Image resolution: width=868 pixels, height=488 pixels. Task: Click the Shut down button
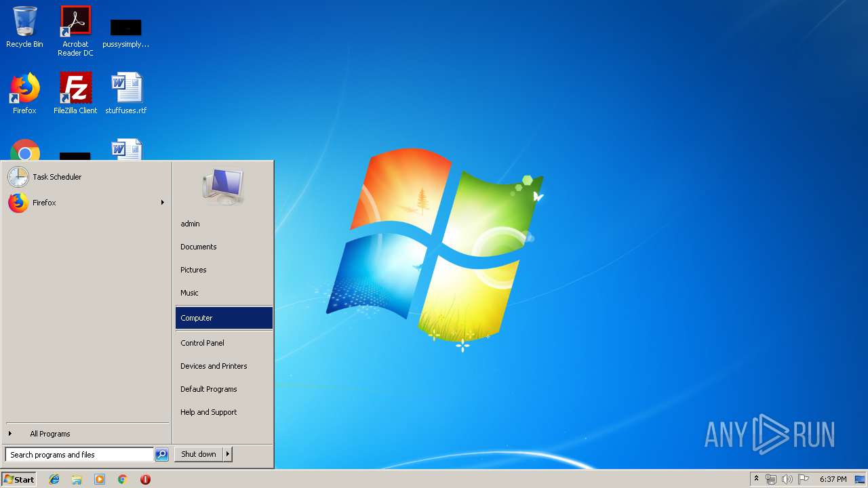click(199, 454)
